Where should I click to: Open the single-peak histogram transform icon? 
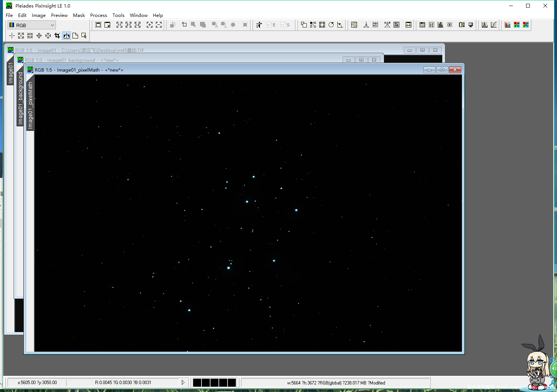click(366, 25)
